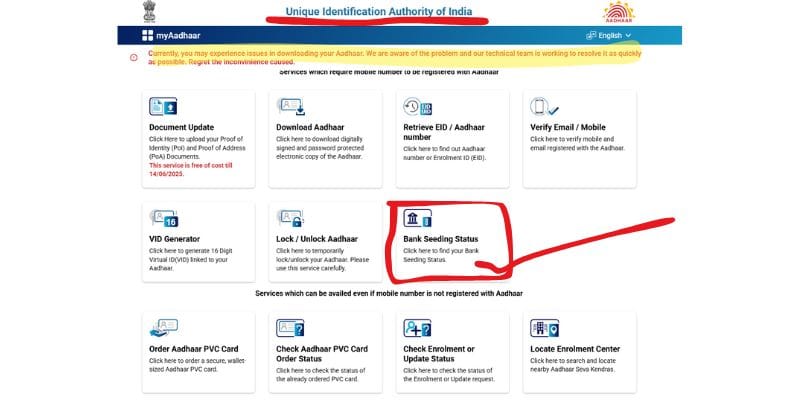
Task: Click 'Click here to find out Aadhaar number' text
Action: click(444, 153)
